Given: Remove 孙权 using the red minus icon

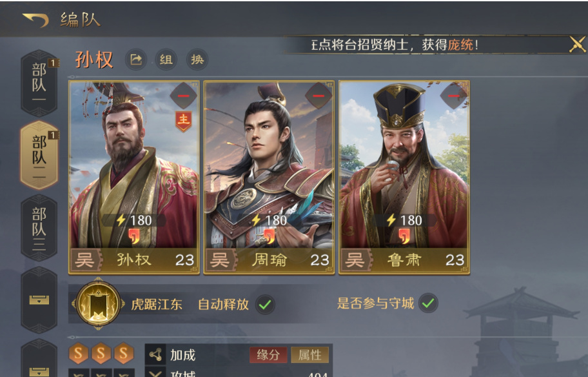Looking at the screenshot, I should coord(183,96).
